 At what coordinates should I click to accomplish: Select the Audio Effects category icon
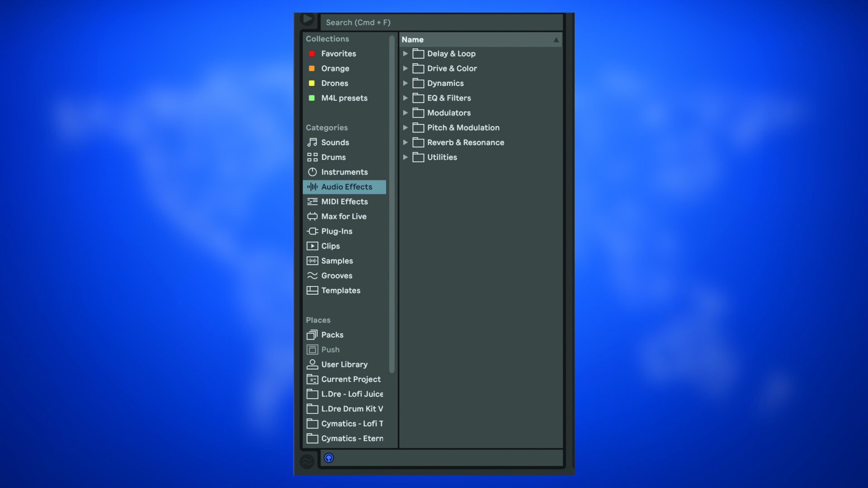coord(311,187)
